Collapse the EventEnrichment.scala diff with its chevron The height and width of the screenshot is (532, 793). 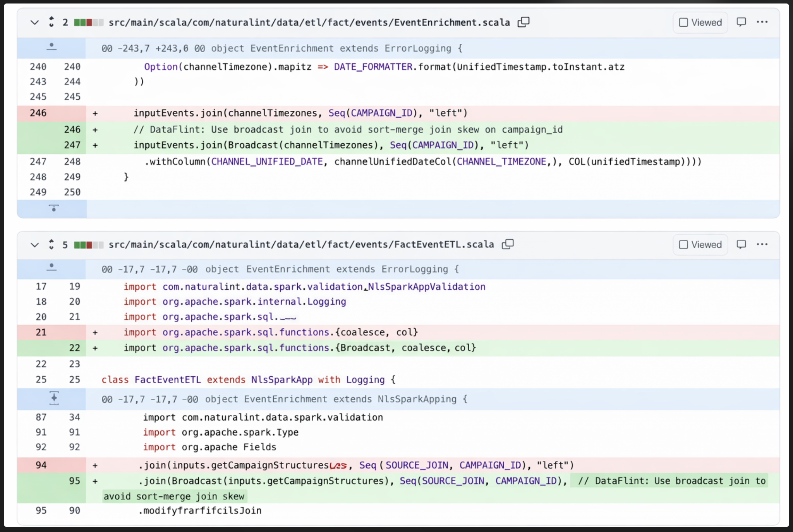[34, 22]
